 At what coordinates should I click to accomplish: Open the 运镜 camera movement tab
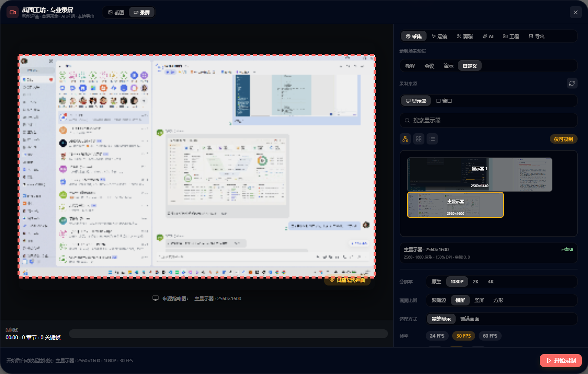[x=439, y=36]
